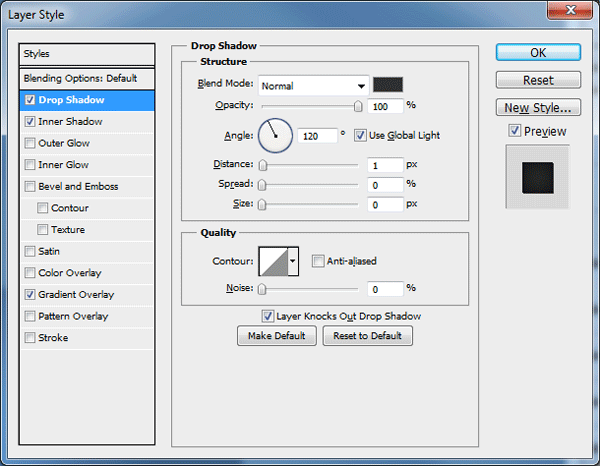The height and width of the screenshot is (466, 600).
Task: Open the Stroke settings label
Action: click(53, 338)
